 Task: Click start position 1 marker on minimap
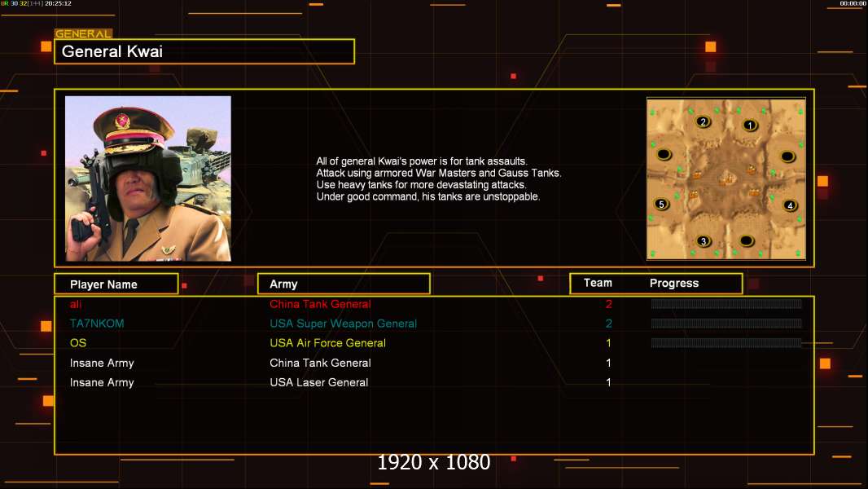(x=750, y=126)
